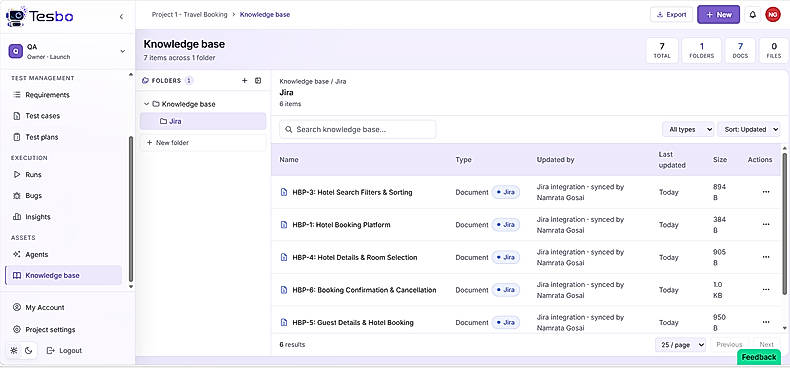
Task: Click the 1 Folders stat card
Action: (702, 50)
